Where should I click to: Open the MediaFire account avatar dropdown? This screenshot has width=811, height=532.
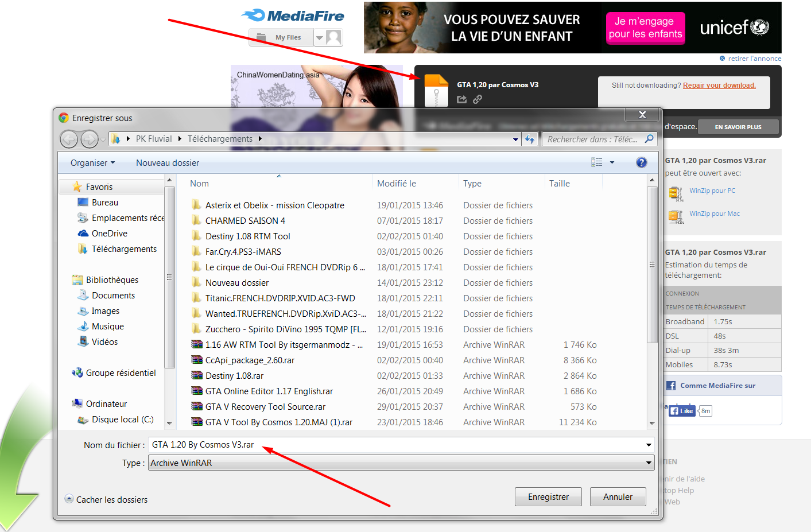329,37
